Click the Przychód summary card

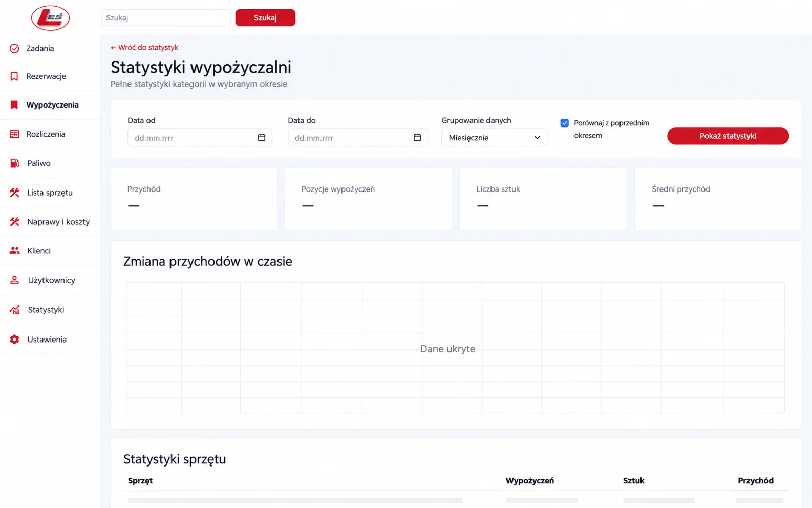click(194, 199)
